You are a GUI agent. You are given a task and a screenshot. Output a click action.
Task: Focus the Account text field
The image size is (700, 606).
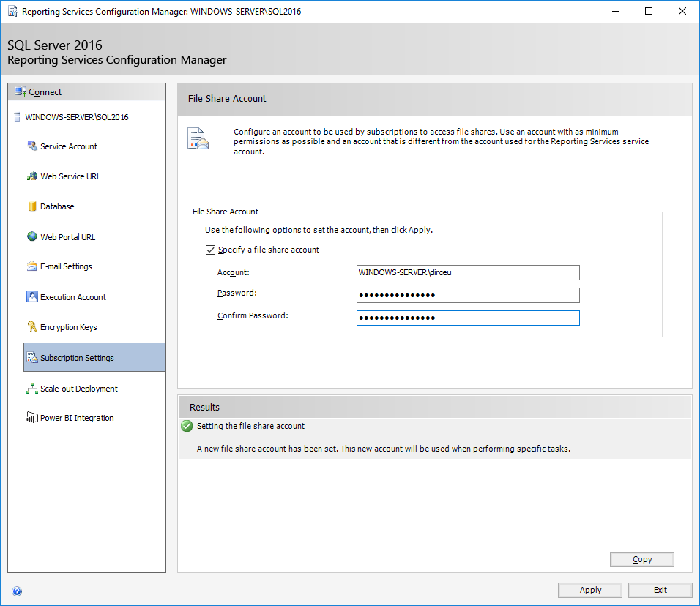coord(468,273)
